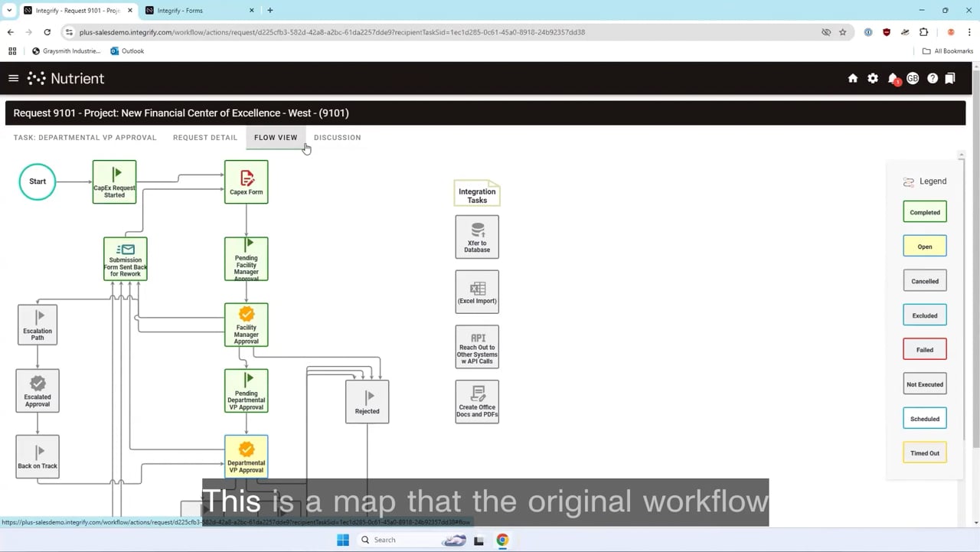
Task: Open the help question mark icon
Action: (933, 78)
